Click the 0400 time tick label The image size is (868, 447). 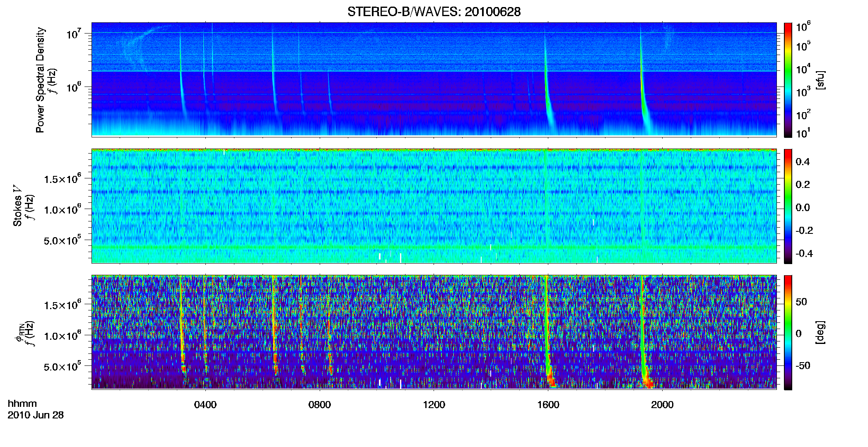pyautogui.click(x=205, y=405)
